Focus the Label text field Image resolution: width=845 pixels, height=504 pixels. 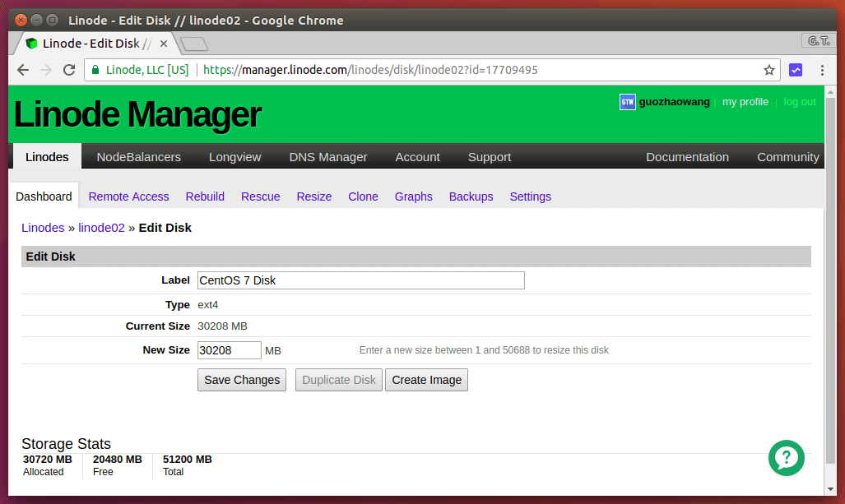pyautogui.click(x=360, y=280)
